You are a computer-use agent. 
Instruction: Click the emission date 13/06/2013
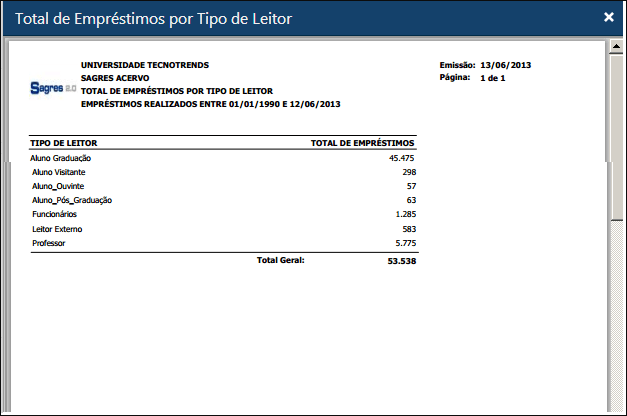pos(505,64)
